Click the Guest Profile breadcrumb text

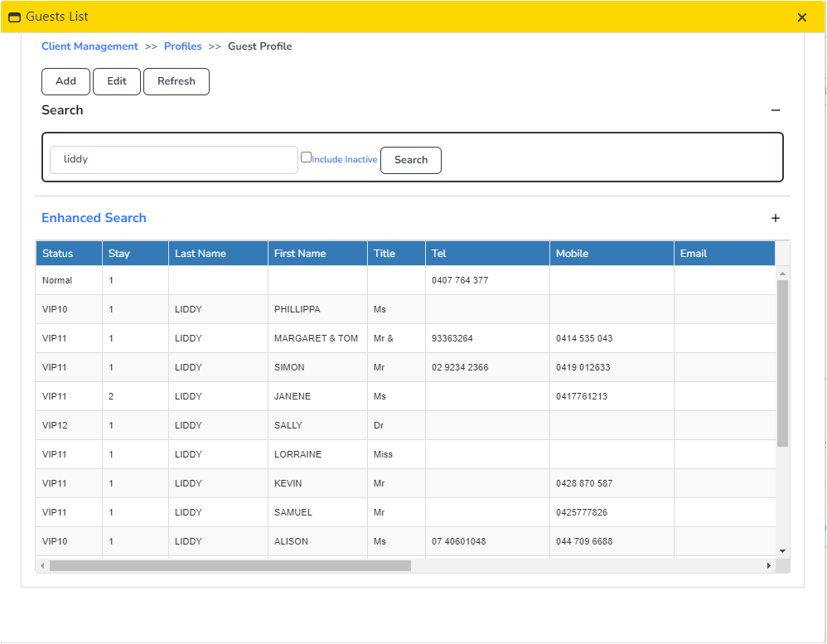[x=260, y=46]
